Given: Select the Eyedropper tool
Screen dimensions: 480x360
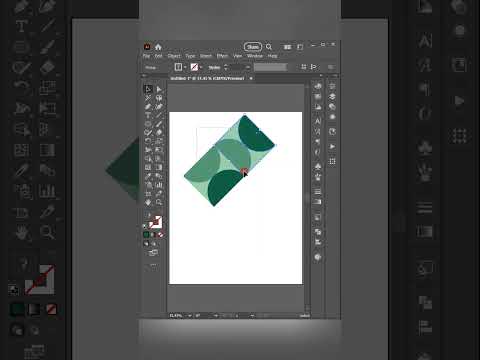Looking at the screenshot, I should pyautogui.click(x=148, y=176).
